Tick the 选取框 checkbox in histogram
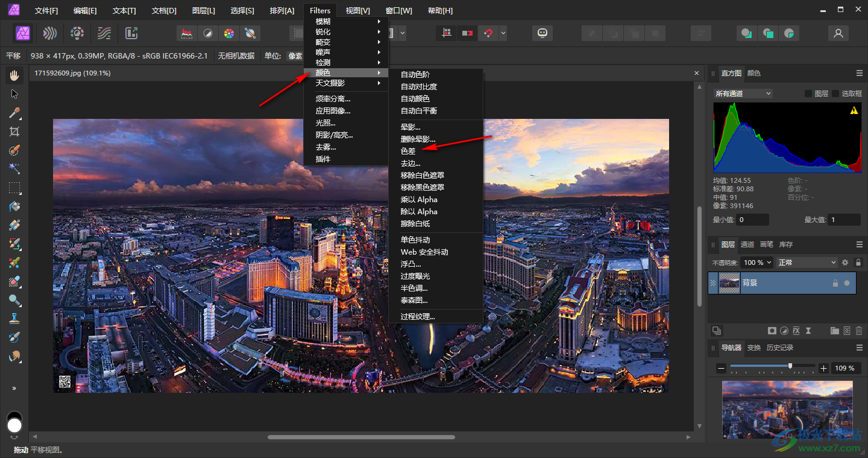 (x=835, y=94)
